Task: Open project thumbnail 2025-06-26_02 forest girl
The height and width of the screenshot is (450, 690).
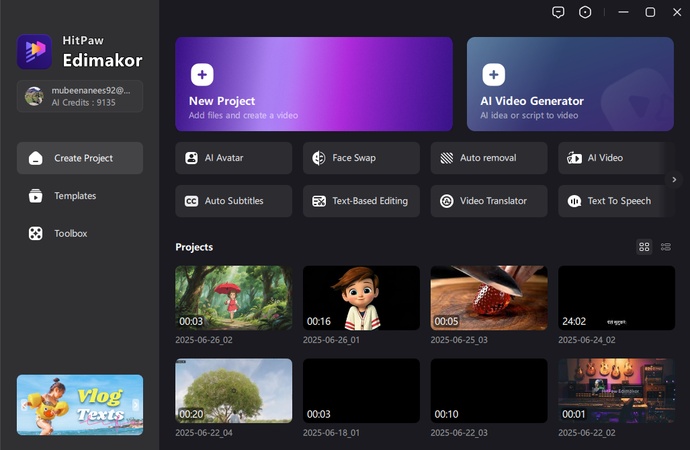Action: tap(234, 298)
